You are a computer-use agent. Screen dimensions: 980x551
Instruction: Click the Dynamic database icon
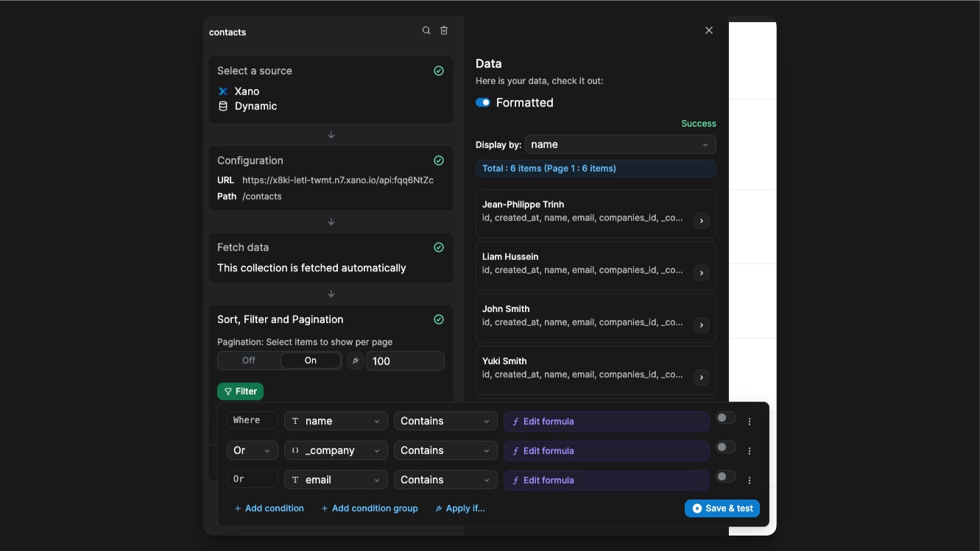click(x=223, y=106)
